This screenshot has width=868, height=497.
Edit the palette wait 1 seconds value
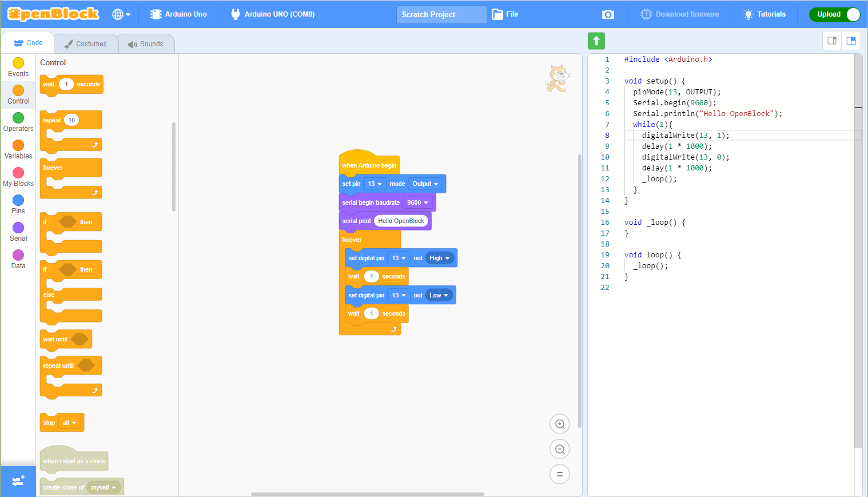(66, 84)
